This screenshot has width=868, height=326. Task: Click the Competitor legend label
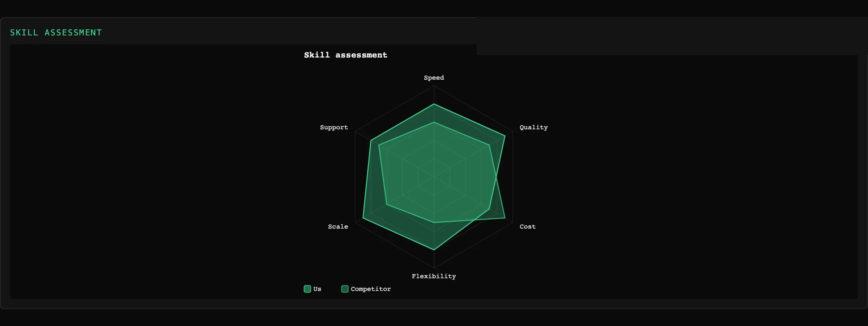click(371, 289)
